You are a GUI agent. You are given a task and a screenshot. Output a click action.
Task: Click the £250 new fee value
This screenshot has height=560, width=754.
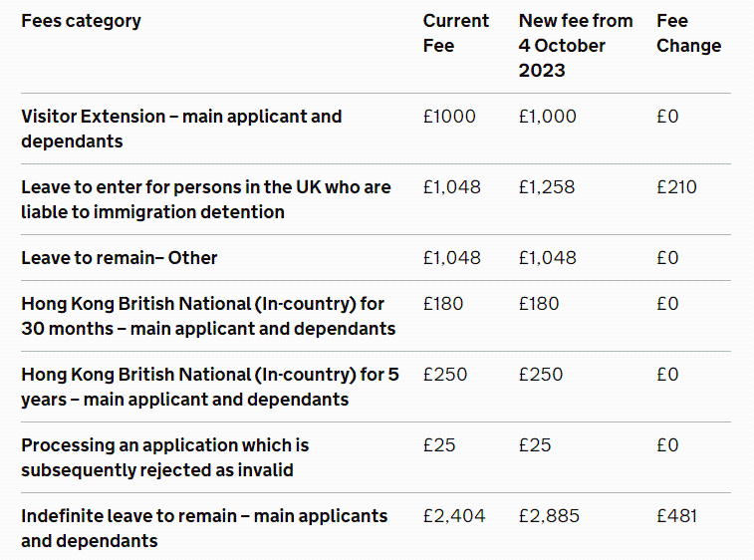tap(541, 375)
